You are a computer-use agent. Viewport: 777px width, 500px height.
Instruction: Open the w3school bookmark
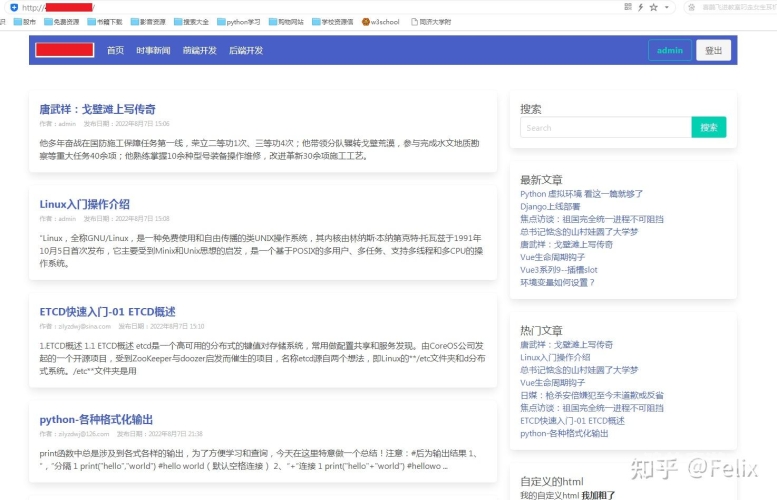[381, 22]
